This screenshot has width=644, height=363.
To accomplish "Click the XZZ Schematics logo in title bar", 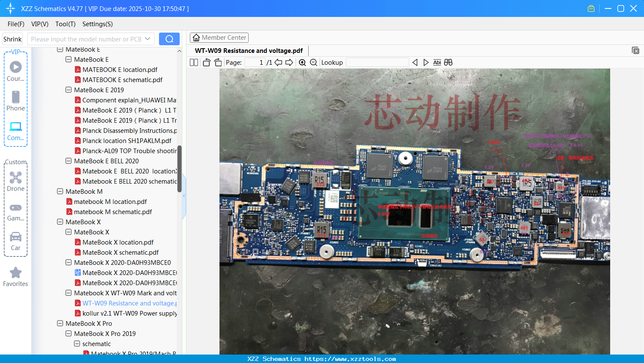I will tap(11, 8).
